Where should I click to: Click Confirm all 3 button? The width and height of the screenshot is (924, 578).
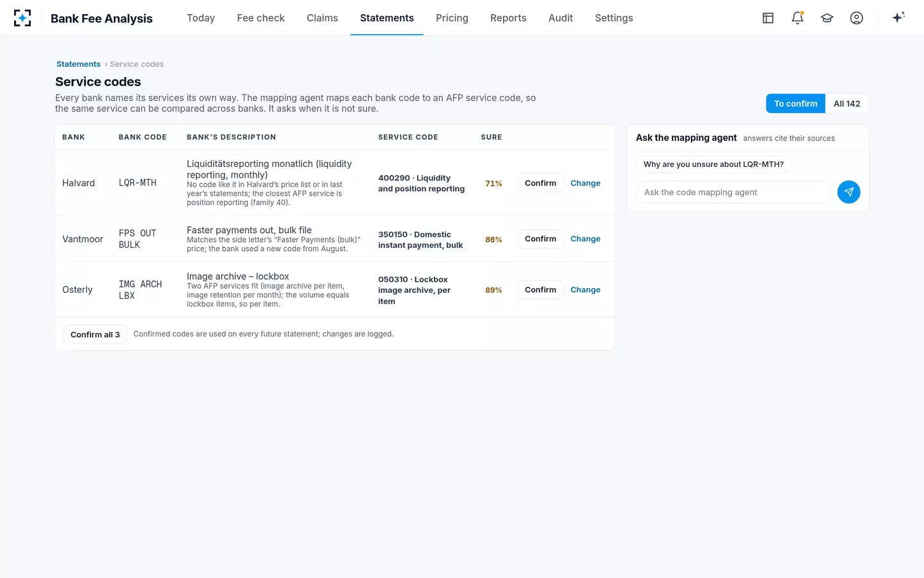[95, 335]
